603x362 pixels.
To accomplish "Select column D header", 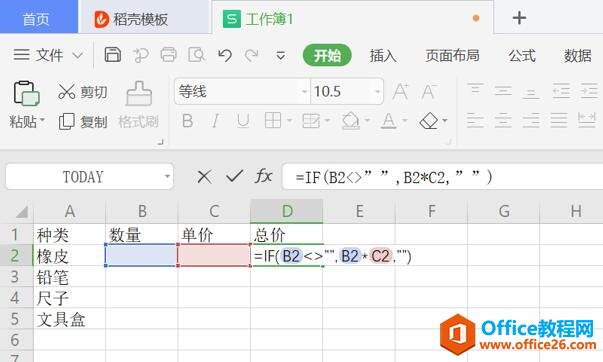I will click(x=287, y=211).
